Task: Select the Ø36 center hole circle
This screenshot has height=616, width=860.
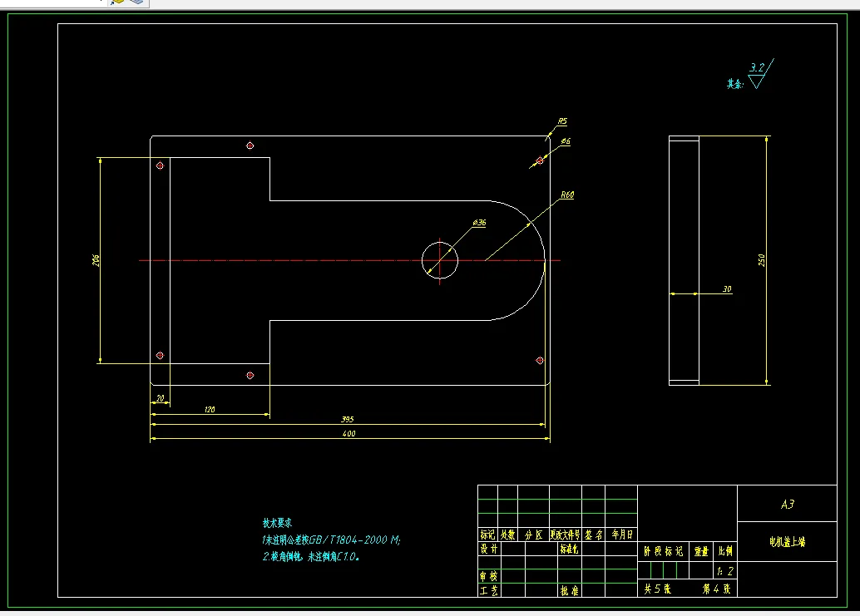Action: [x=440, y=260]
